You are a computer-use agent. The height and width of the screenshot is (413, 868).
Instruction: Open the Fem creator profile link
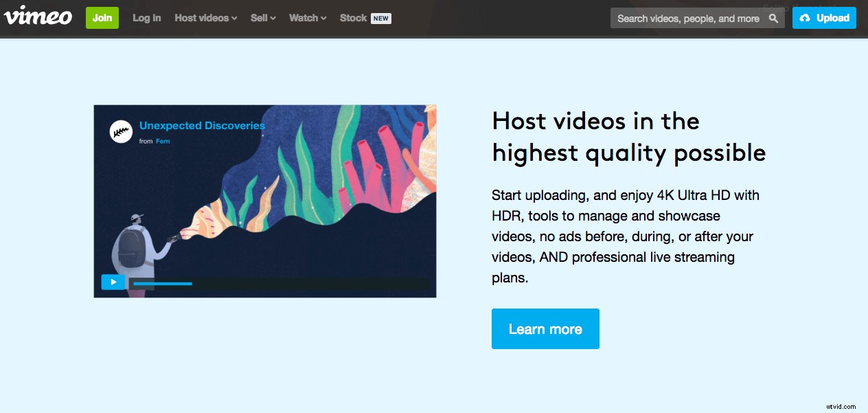(x=163, y=141)
